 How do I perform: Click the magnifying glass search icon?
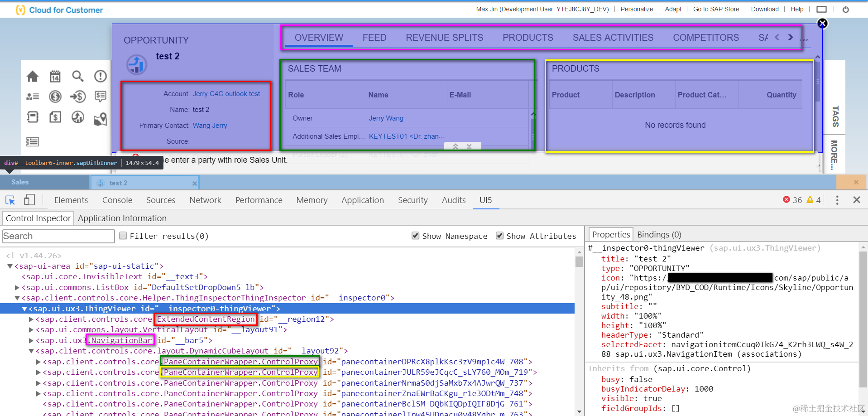pyautogui.click(x=78, y=76)
